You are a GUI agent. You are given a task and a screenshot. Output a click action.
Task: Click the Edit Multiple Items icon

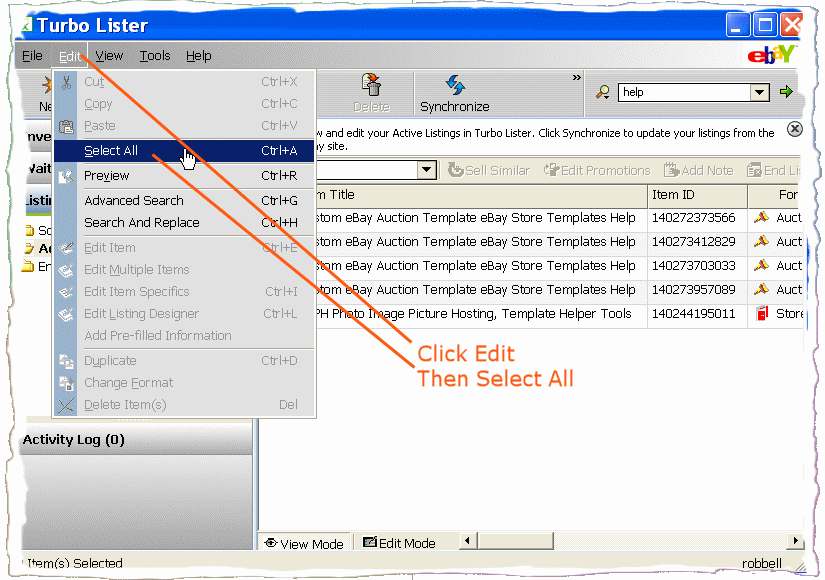[x=66, y=270]
